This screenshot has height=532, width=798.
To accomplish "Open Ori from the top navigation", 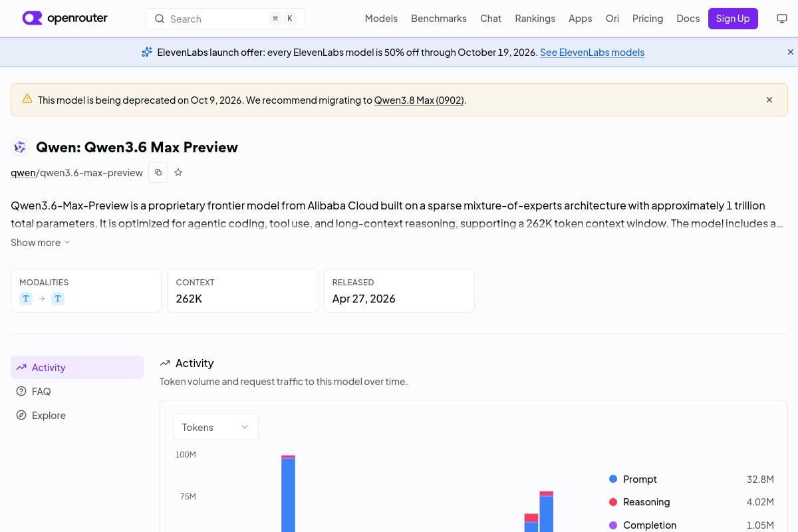I will click(612, 19).
